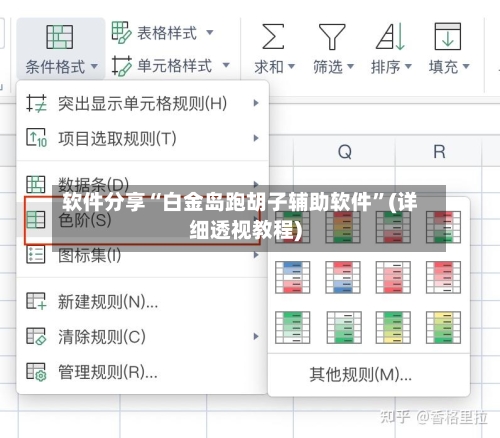Apply the green-to-white color scale
The image size is (500, 438).
click(x=292, y=327)
